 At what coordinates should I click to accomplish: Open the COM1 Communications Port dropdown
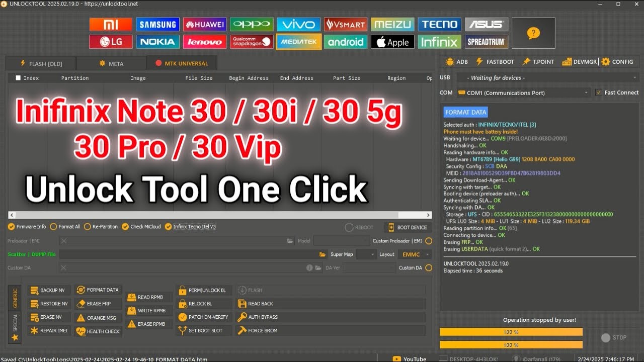tap(523, 93)
